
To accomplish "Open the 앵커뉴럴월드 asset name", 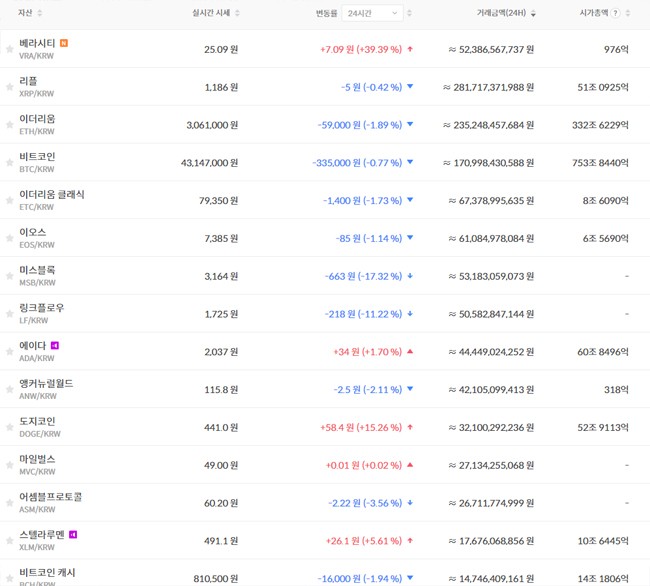I will pyautogui.click(x=46, y=383).
